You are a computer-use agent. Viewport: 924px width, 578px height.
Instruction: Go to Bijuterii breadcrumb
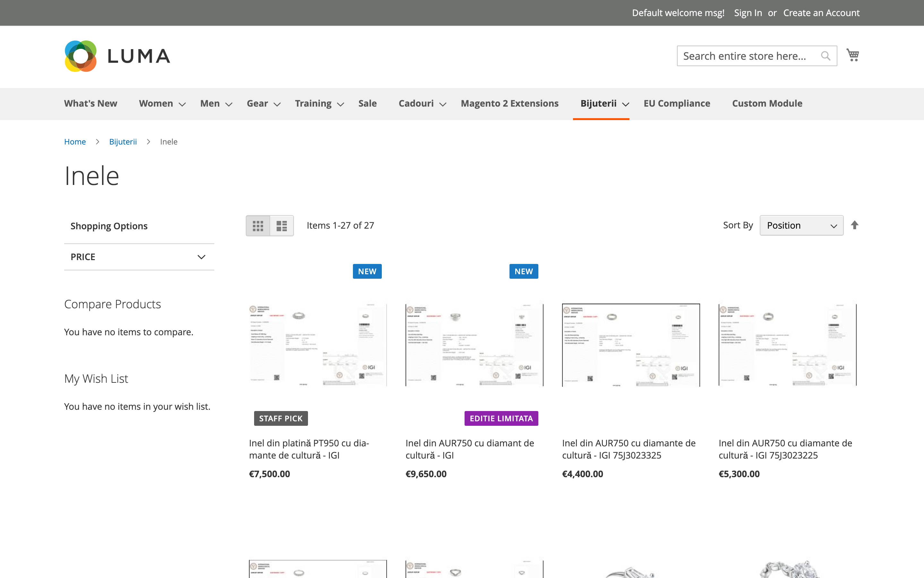click(123, 142)
